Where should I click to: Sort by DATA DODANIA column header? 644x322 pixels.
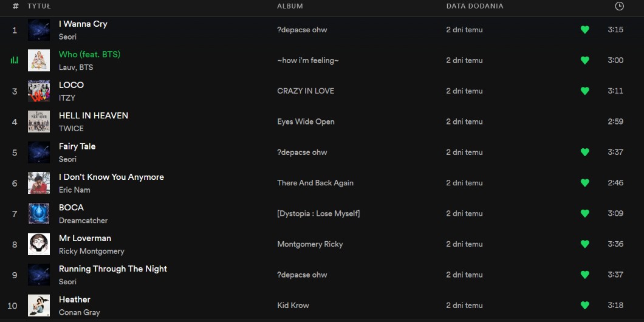click(x=474, y=6)
